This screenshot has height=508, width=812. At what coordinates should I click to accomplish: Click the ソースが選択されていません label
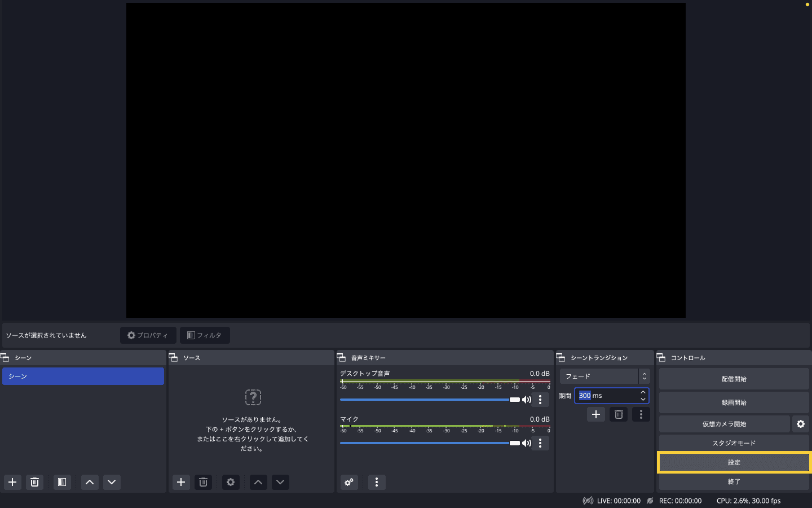point(46,335)
